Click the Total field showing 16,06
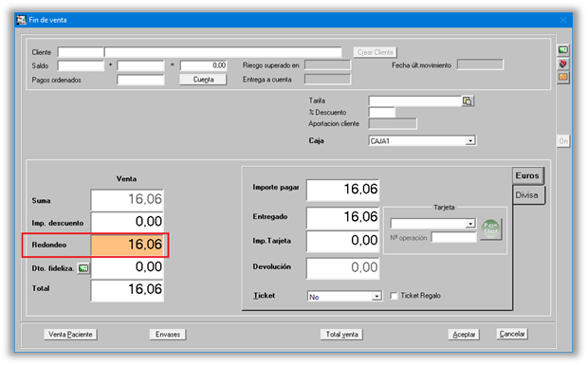The width and height of the screenshot is (588, 365). (127, 290)
